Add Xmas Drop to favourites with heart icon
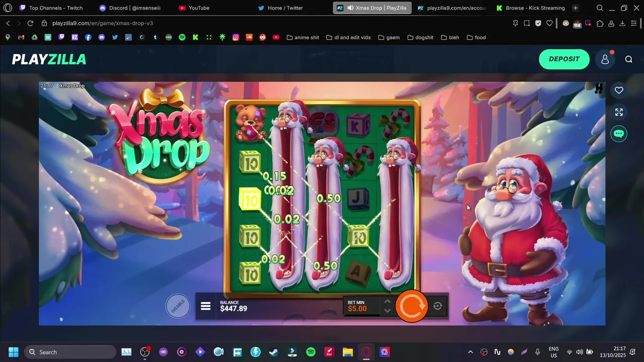The width and height of the screenshot is (644, 362). click(x=619, y=90)
